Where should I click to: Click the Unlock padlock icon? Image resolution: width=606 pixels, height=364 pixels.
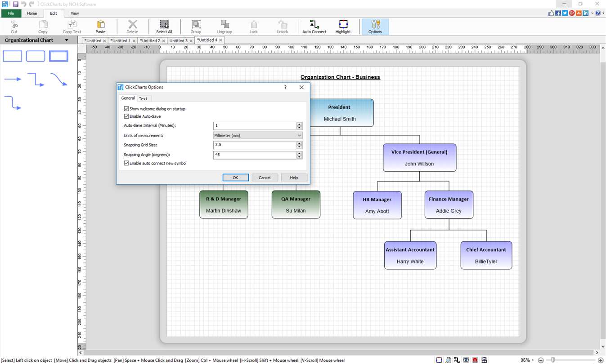pyautogui.click(x=283, y=24)
